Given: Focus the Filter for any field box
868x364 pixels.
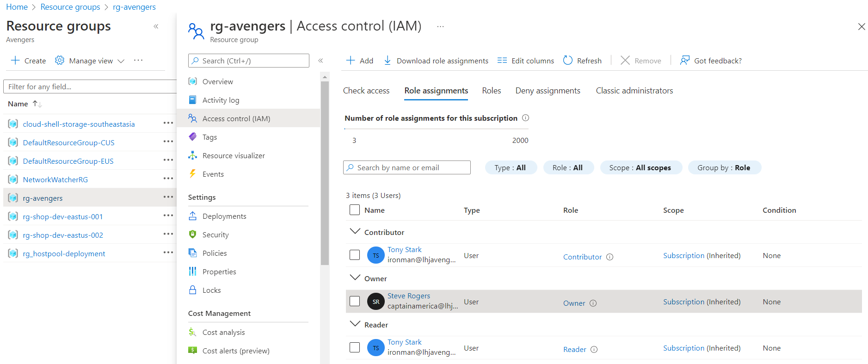Looking at the screenshot, I should [90, 86].
